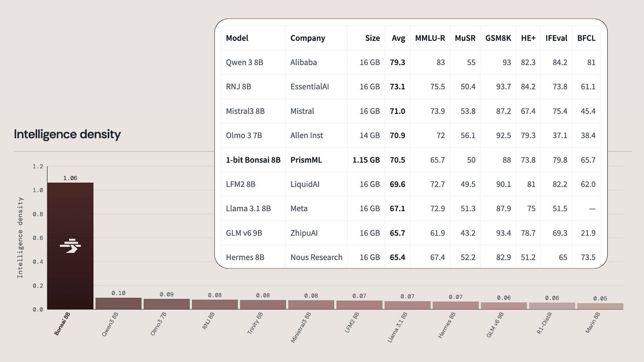Click the Marin 8B bar in chart

pos(600,306)
